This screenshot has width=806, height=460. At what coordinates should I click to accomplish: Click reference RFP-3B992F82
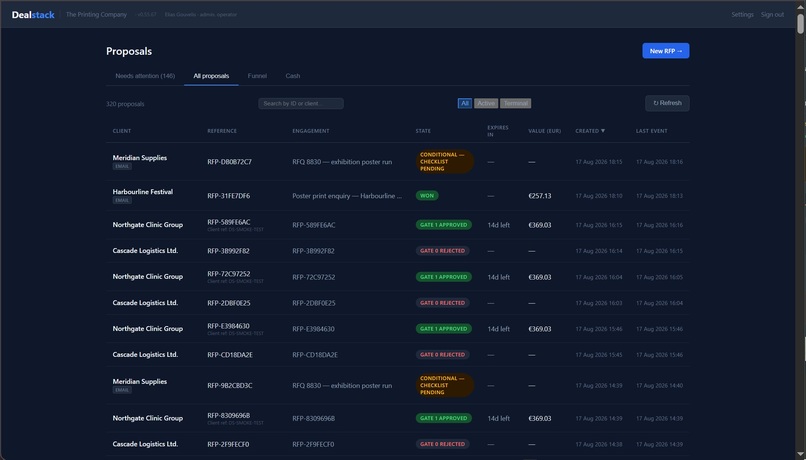coord(228,251)
